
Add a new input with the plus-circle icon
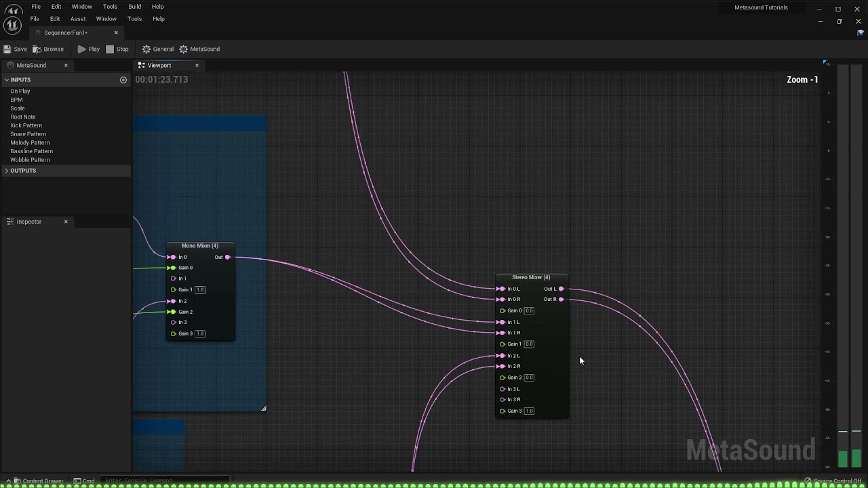123,80
